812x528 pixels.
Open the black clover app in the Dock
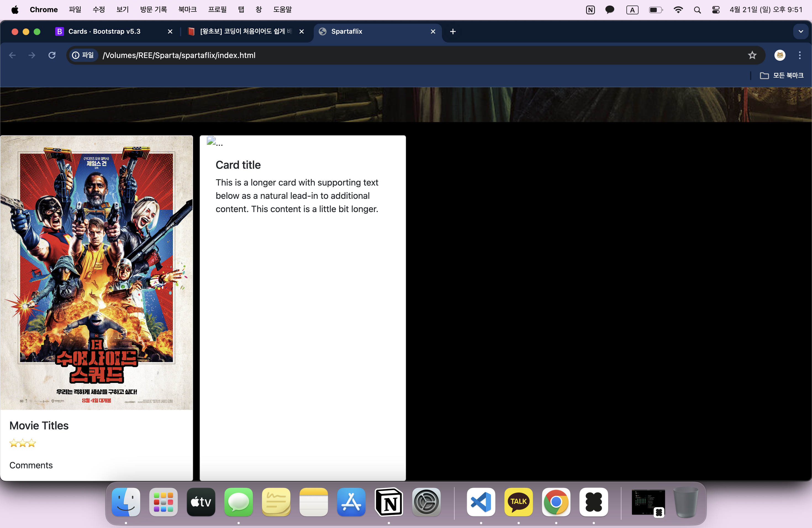(594, 502)
